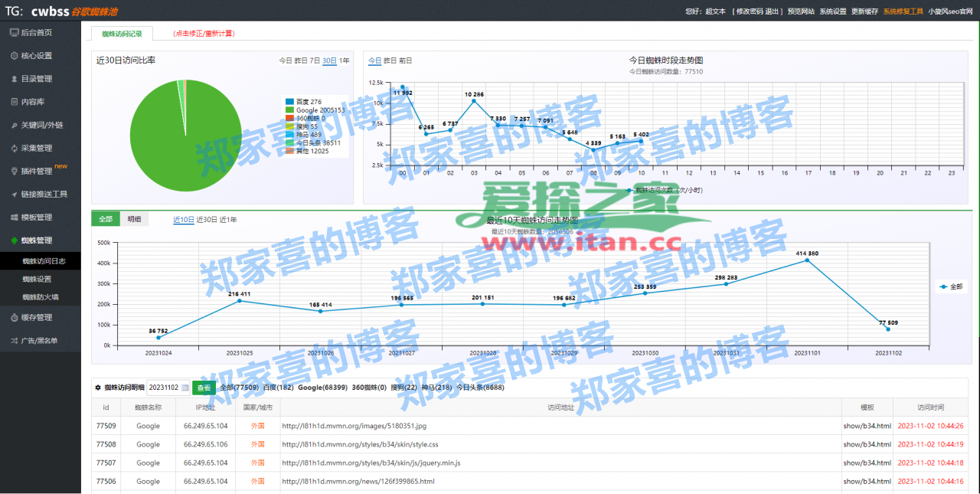The image size is (980, 494).
Task: Click the gear icon beside 蜘蛛访问明细
Action: click(x=96, y=388)
